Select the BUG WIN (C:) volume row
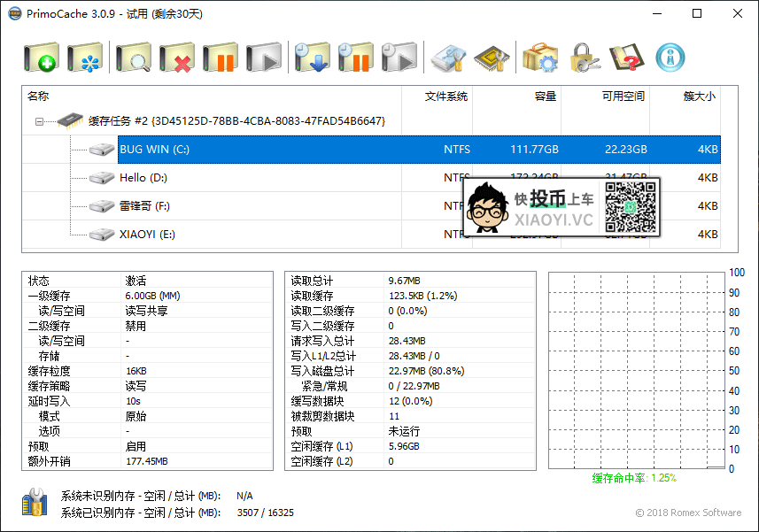The height and width of the screenshot is (532, 759). coord(154,150)
